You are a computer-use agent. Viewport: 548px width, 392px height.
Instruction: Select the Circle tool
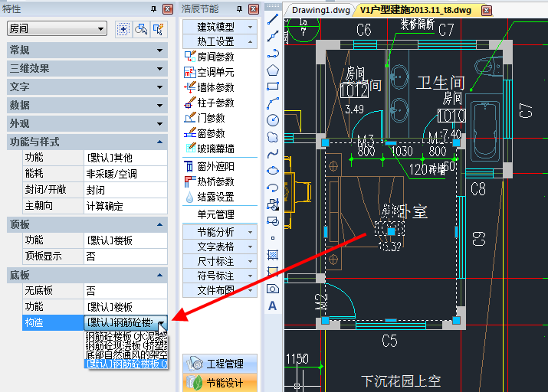tap(273, 119)
